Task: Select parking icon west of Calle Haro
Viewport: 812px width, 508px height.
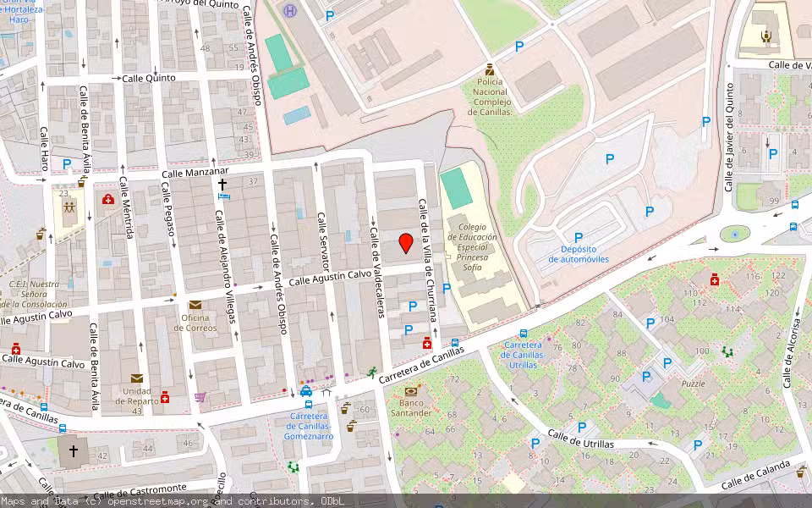Action: 67,164
